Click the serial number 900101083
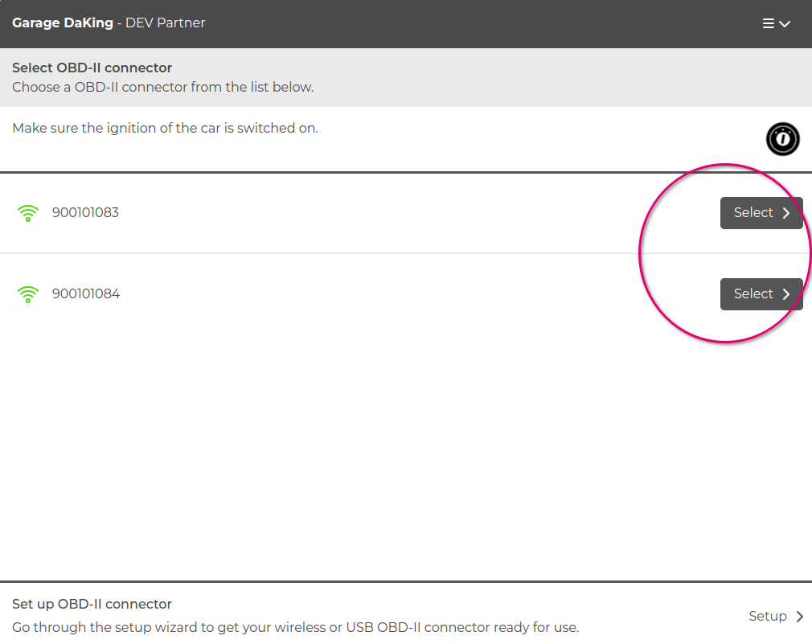Image resolution: width=812 pixels, height=644 pixels. click(85, 213)
